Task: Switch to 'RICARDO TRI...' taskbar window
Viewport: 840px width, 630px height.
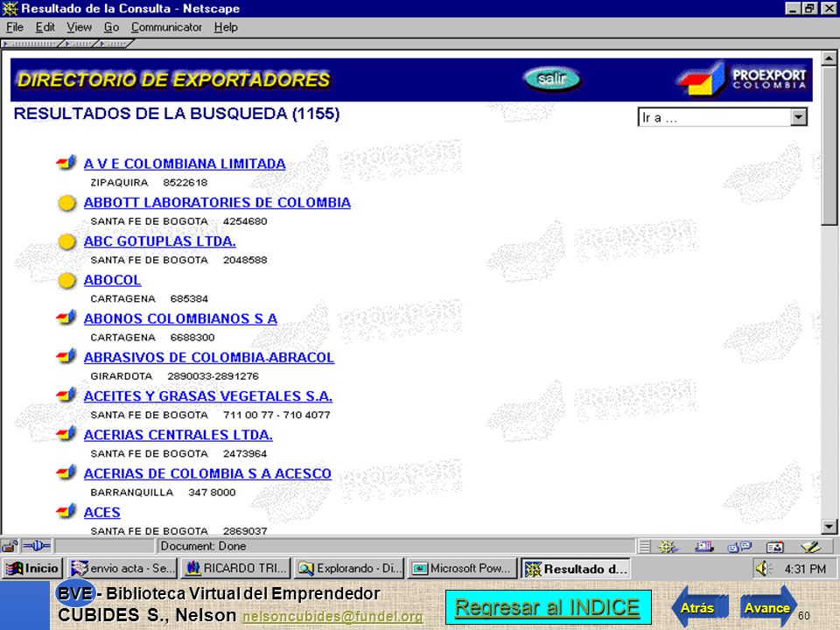Action: [236, 569]
